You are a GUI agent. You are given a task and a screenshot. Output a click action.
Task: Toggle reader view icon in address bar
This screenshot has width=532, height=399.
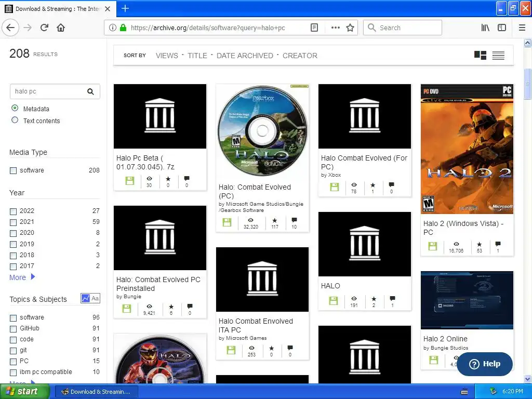tap(314, 28)
